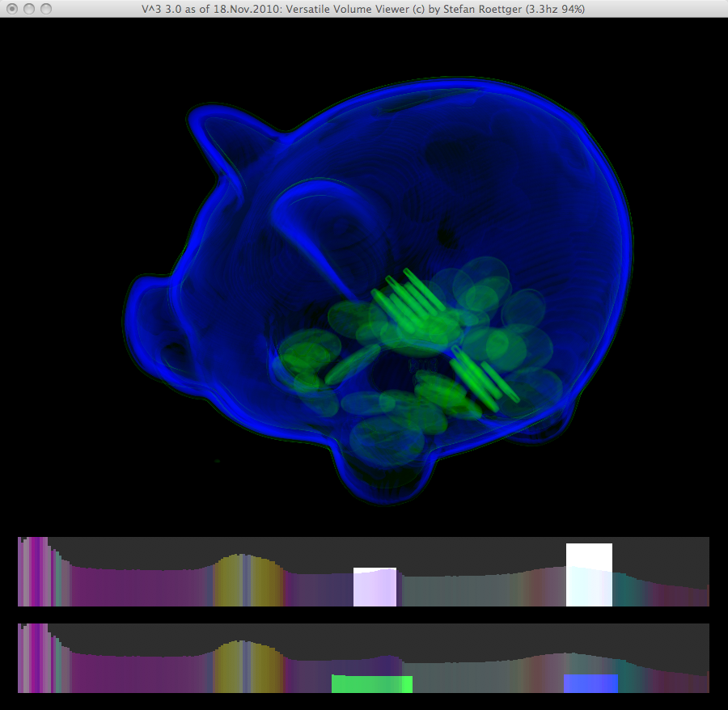Select the lower-right stack of green coins

pos(483,377)
